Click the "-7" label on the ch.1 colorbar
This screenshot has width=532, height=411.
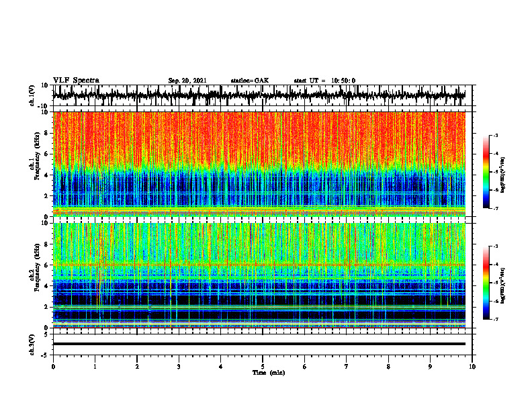(x=495, y=208)
